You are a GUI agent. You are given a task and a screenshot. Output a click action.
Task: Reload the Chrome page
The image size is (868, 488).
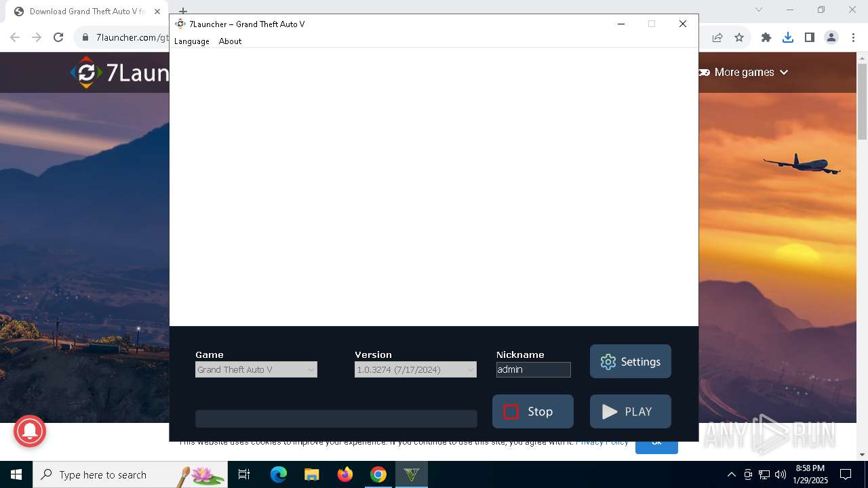point(58,37)
